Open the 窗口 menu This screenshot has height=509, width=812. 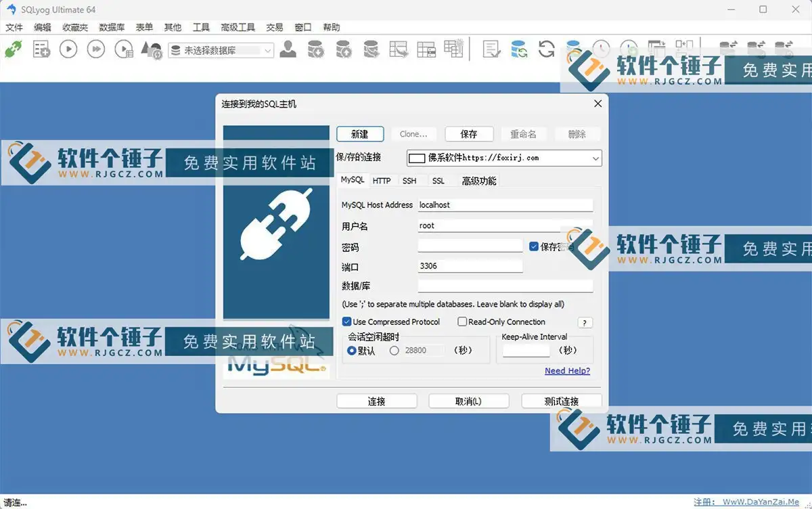[x=302, y=28]
